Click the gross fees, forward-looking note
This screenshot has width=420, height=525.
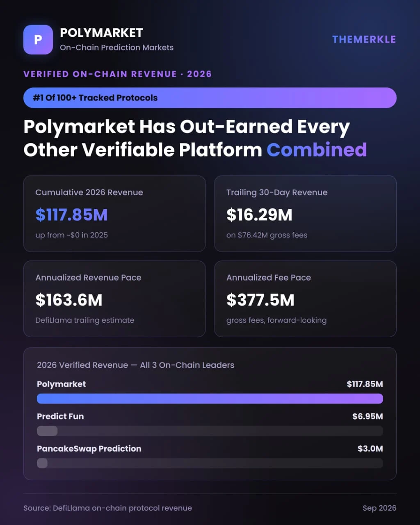[276, 320]
